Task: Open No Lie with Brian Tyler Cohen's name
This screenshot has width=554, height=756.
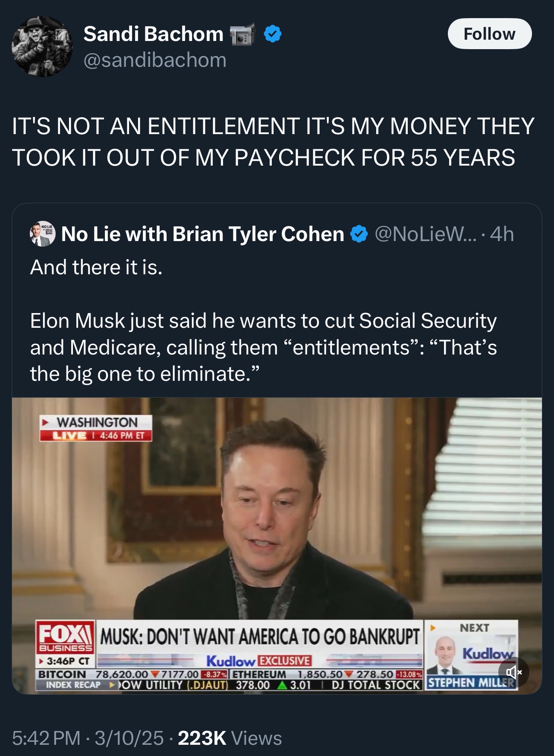Action: point(202,234)
